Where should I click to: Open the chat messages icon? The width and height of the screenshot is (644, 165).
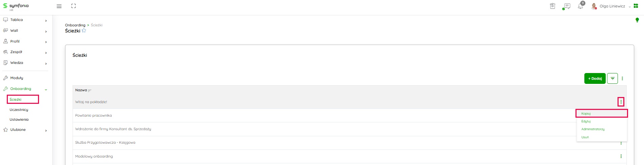(x=566, y=6)
